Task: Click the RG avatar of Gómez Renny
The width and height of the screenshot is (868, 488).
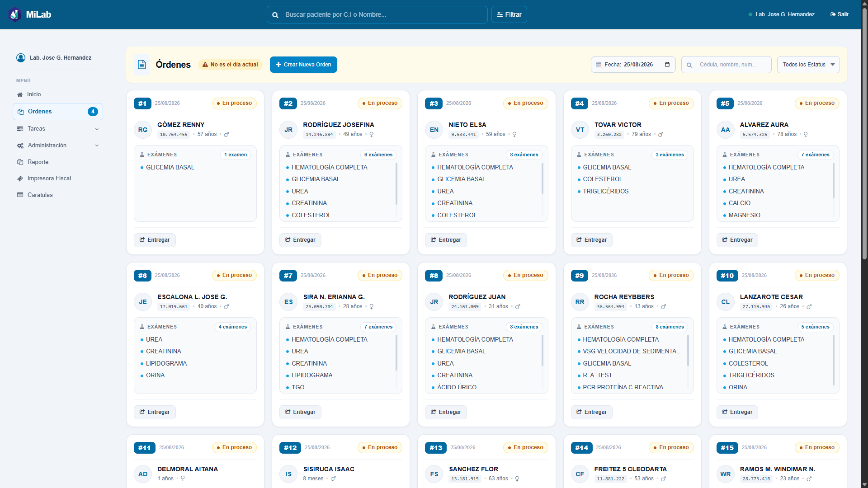Action: 143,130
